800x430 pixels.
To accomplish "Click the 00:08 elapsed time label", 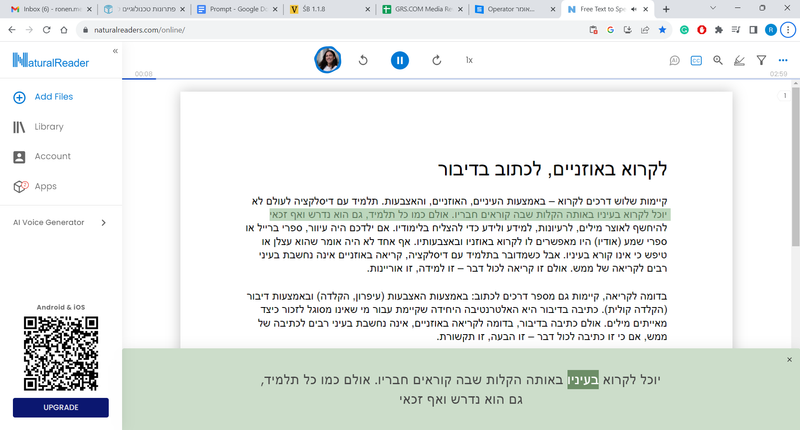I will click(143, 74).
